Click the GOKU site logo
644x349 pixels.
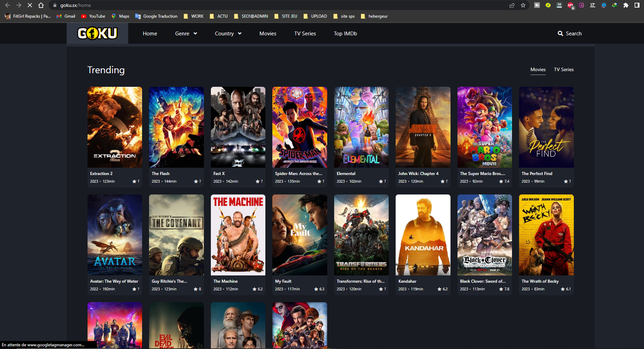tap(97, 33)
